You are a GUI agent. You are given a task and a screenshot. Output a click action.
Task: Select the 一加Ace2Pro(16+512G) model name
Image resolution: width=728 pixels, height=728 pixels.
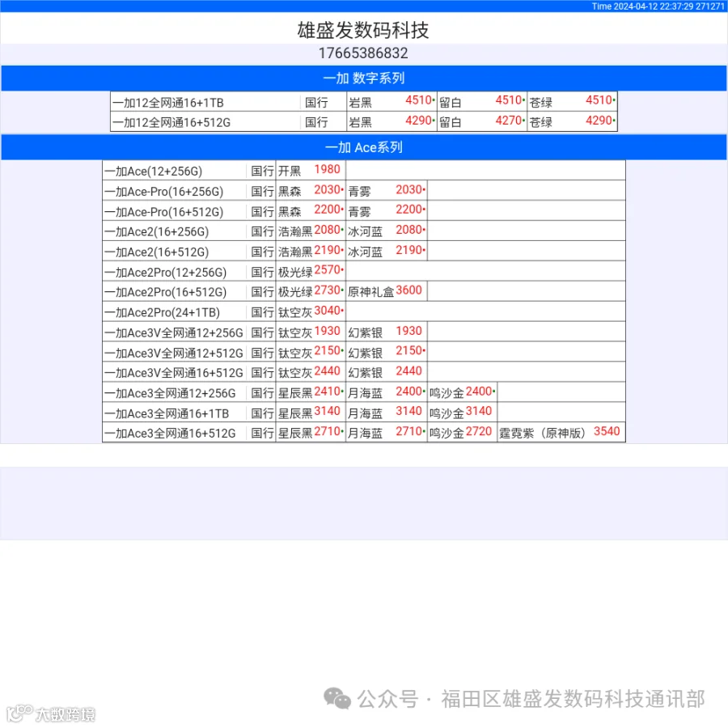coord(165,293)
